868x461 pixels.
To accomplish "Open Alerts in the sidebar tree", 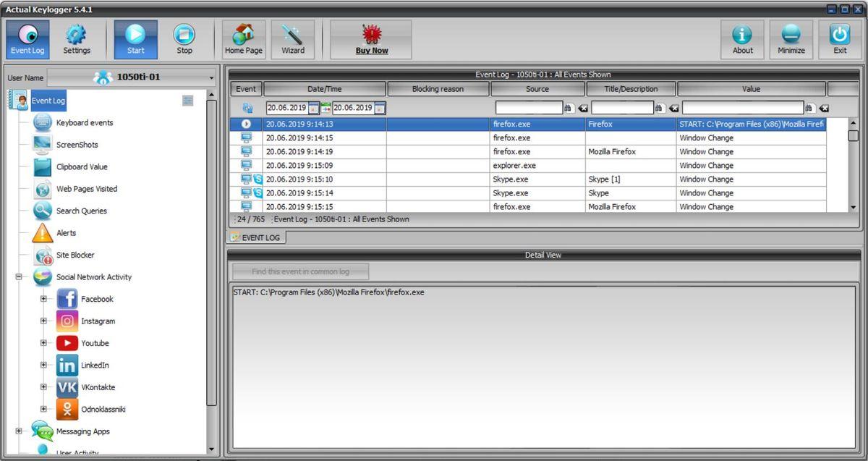I will click(66, 233).
